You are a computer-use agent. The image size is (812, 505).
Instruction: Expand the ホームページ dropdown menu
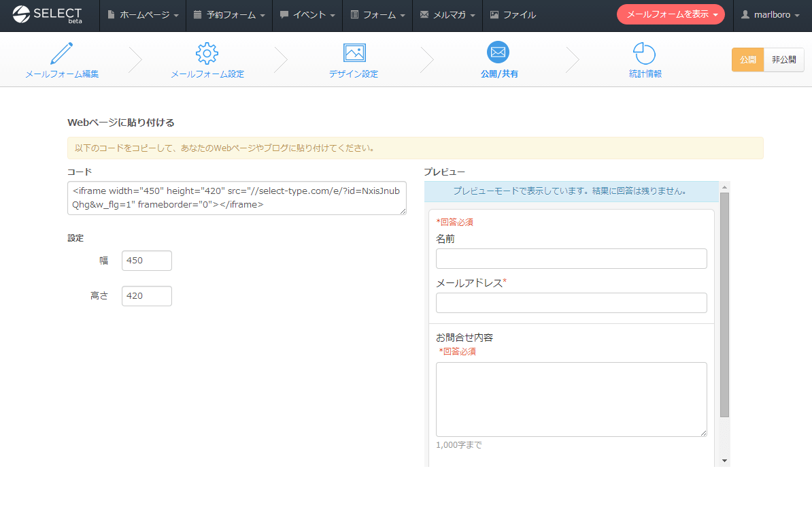143,15
